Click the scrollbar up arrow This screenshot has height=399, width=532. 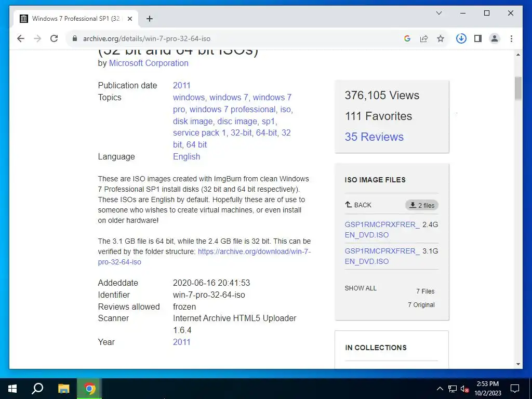pos(518,55)
